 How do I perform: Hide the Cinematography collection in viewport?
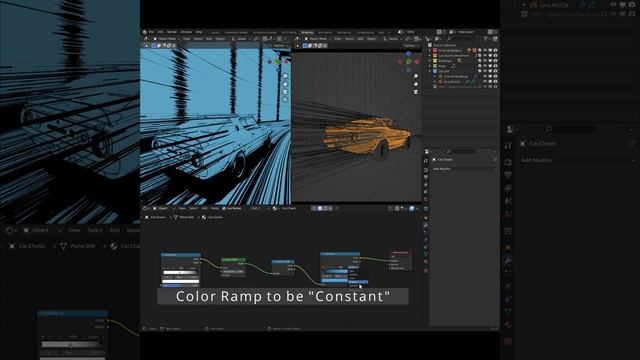pos(485,50)
